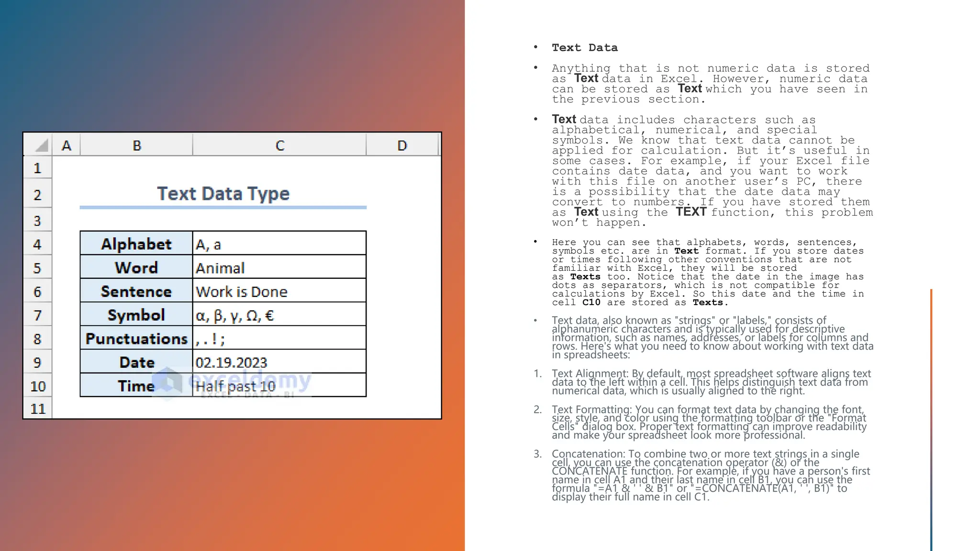This screenshot has height=551, width=980.
Task: Select column C header
Action: [x=280, y=145]
